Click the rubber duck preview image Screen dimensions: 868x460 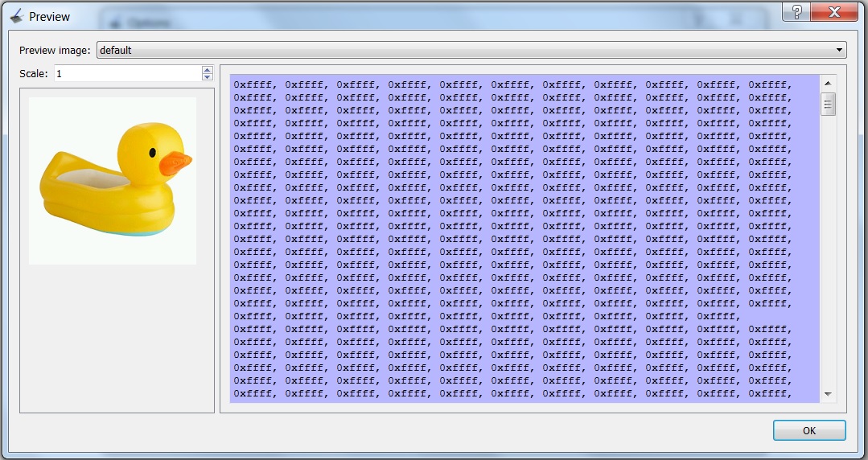click(x=113, y=181)
